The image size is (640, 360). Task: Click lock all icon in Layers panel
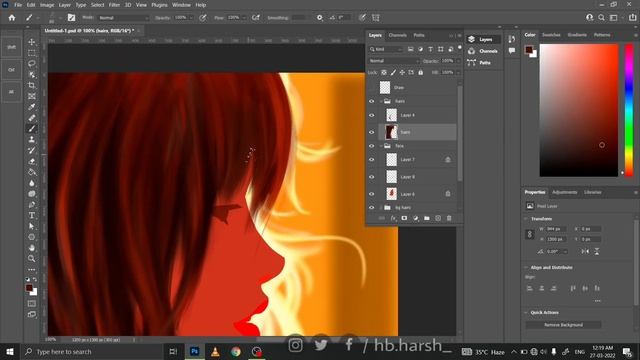420,72
